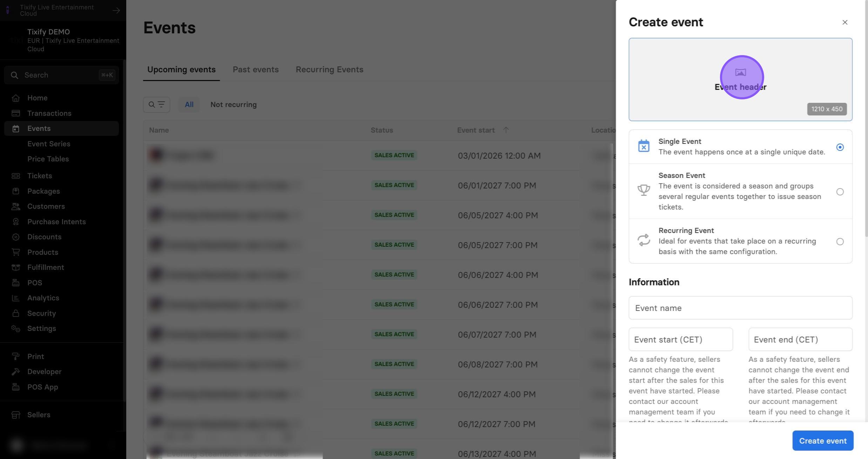Viewport: 868px width, 459px height.
Task: Click the Discounts icon in sidebar
Action: coord(15,237)
